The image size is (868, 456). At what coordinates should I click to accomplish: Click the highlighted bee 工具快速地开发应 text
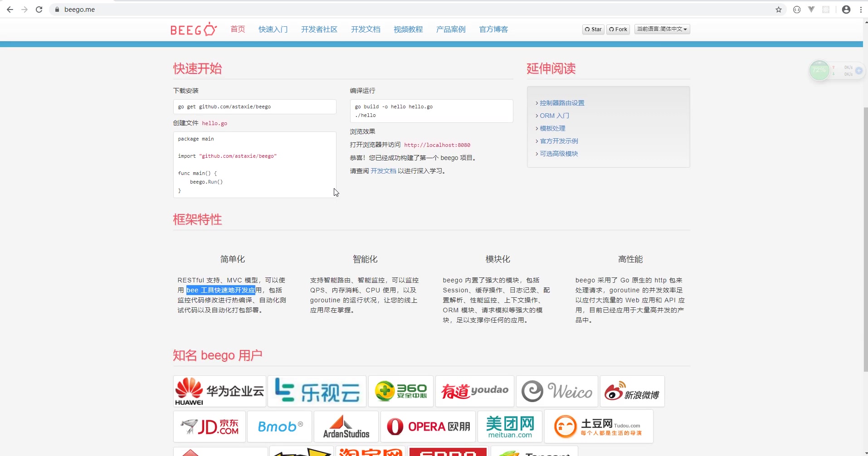point(221,290)
